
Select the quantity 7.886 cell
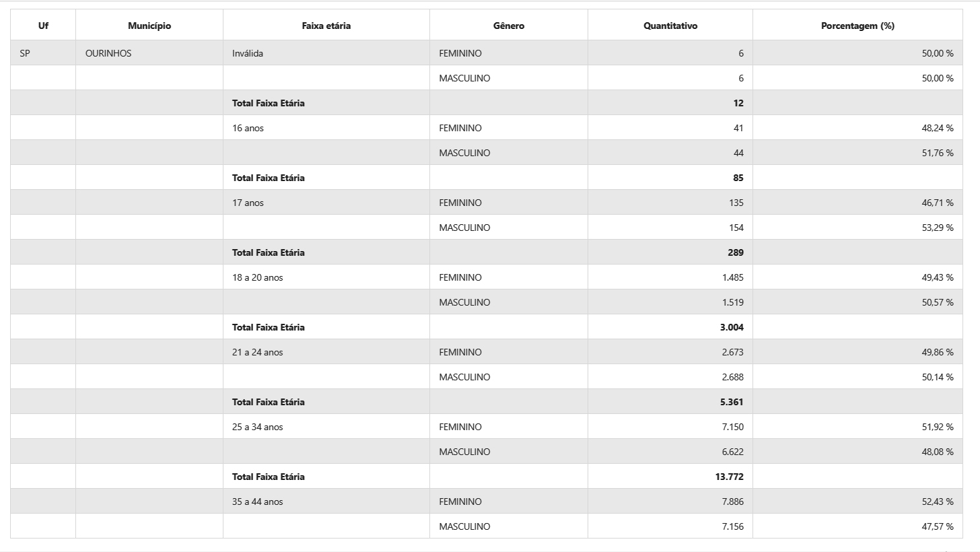[x=732, y=502]
